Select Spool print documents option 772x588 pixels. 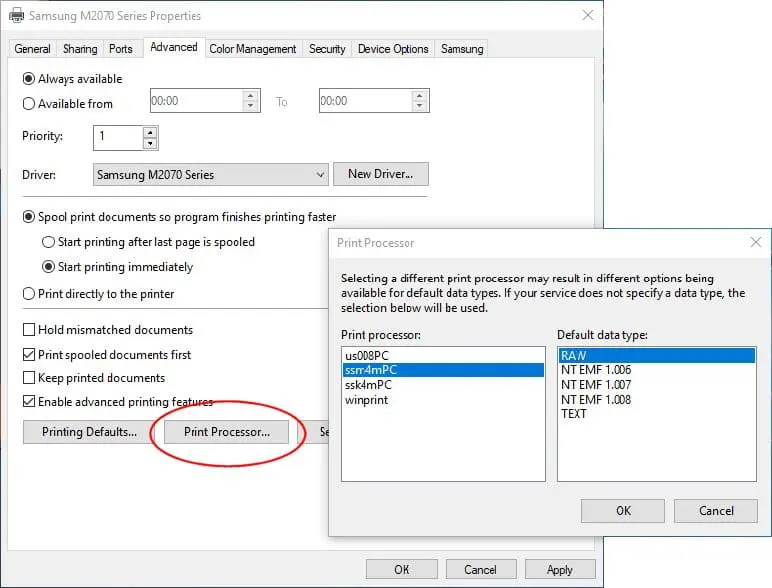[x=179, y=217]
